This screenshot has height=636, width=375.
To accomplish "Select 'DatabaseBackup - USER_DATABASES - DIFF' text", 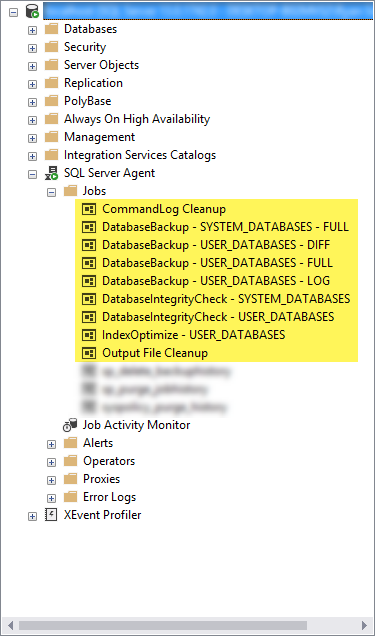I will pos(216,245).
